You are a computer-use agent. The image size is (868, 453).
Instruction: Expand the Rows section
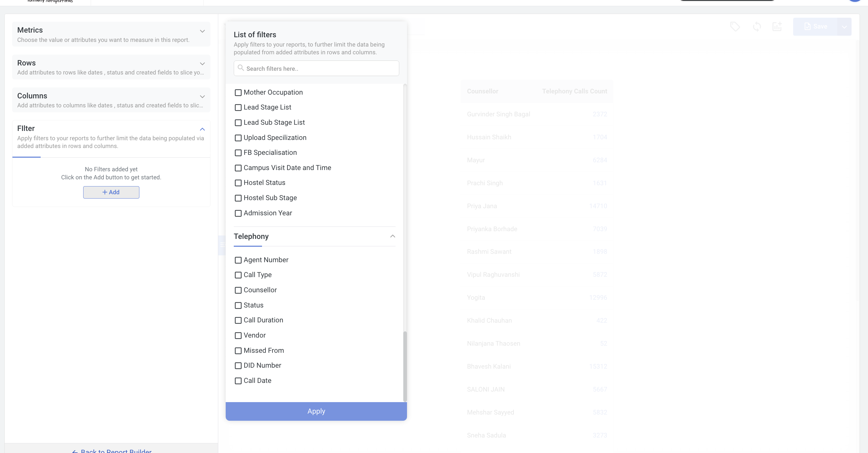point(202,64)
